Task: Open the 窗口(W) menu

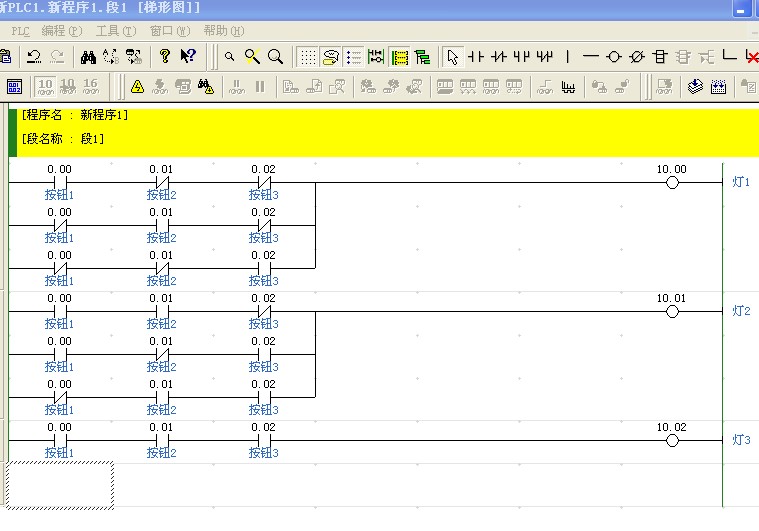Action: [169, 31]
